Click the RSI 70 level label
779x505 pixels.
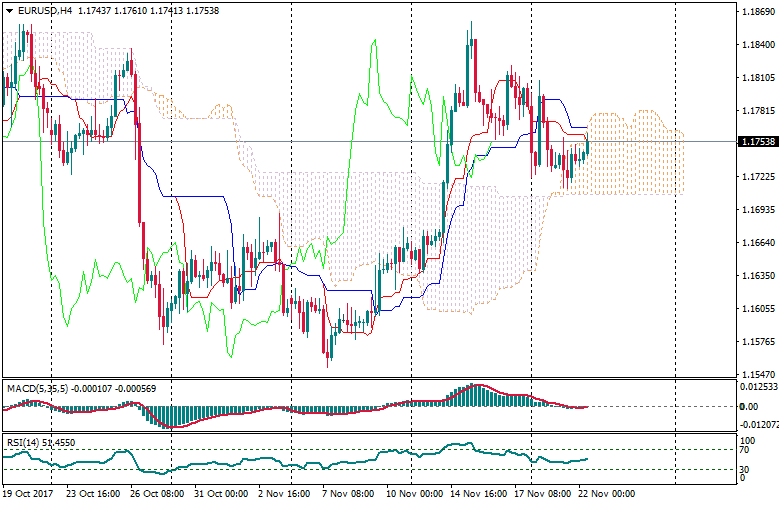746,451
